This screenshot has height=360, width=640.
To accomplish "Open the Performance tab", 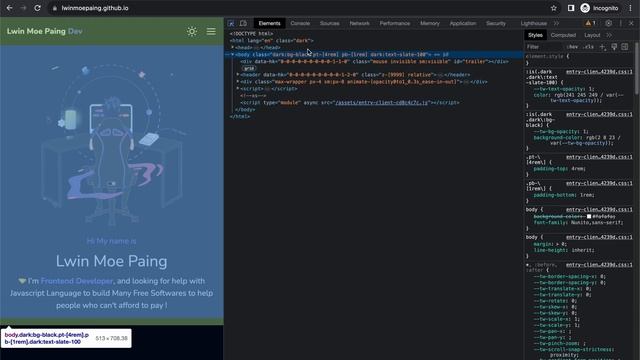I will 395,23.
